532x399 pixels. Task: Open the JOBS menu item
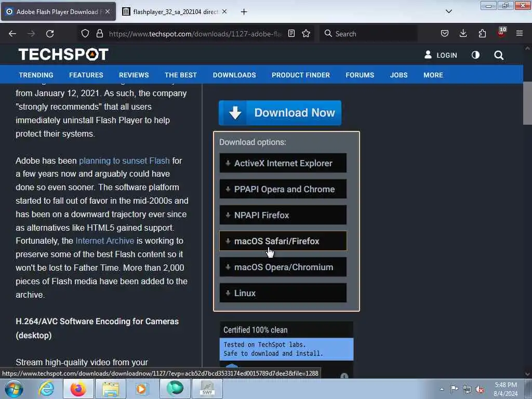click(398, 75)
